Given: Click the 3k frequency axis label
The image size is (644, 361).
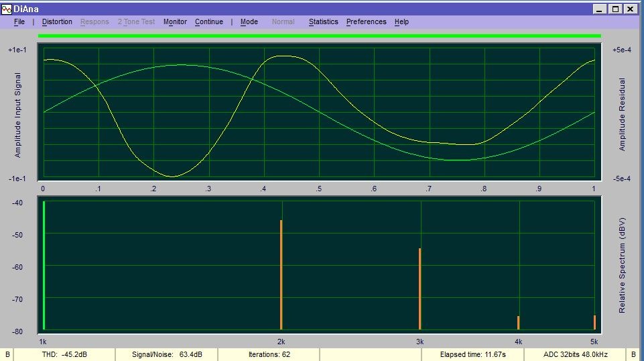Looking at the screenshot, I should click(420, 342).
